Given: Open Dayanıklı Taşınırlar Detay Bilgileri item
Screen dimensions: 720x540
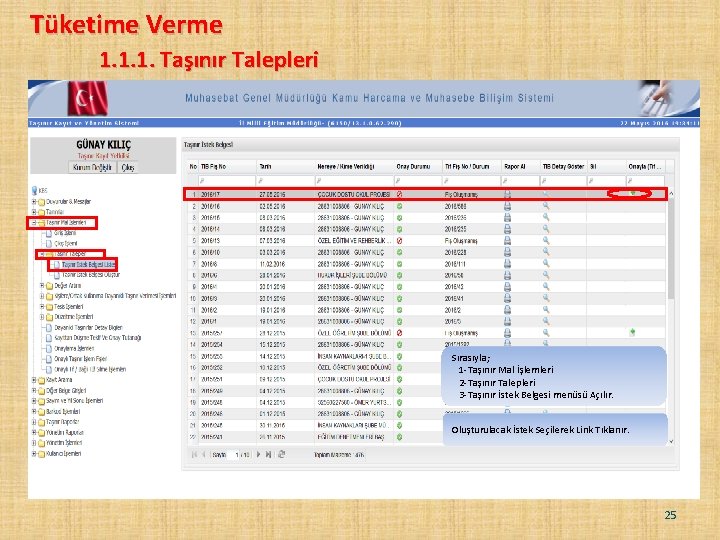Looking at the screenshot, I should [88, 327].
